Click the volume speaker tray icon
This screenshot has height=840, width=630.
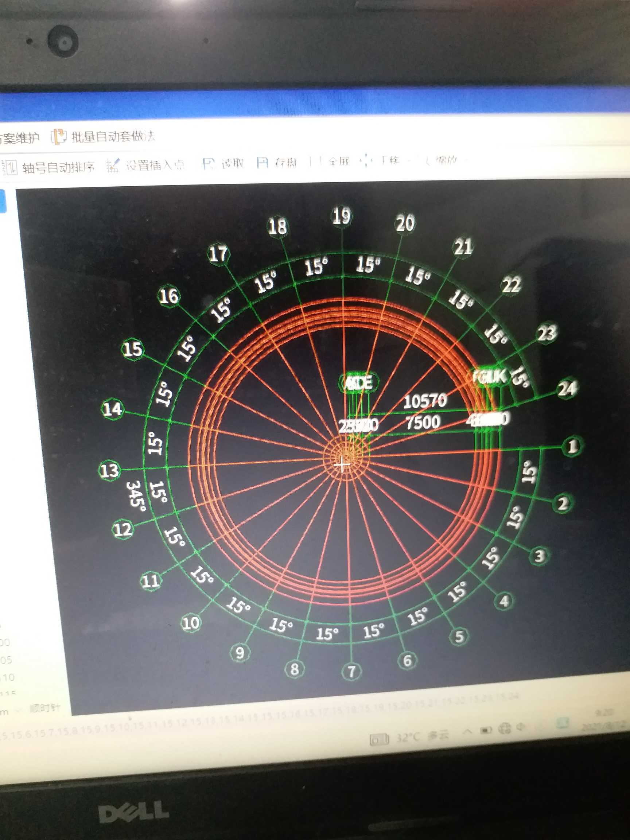(x=521, y=727)
